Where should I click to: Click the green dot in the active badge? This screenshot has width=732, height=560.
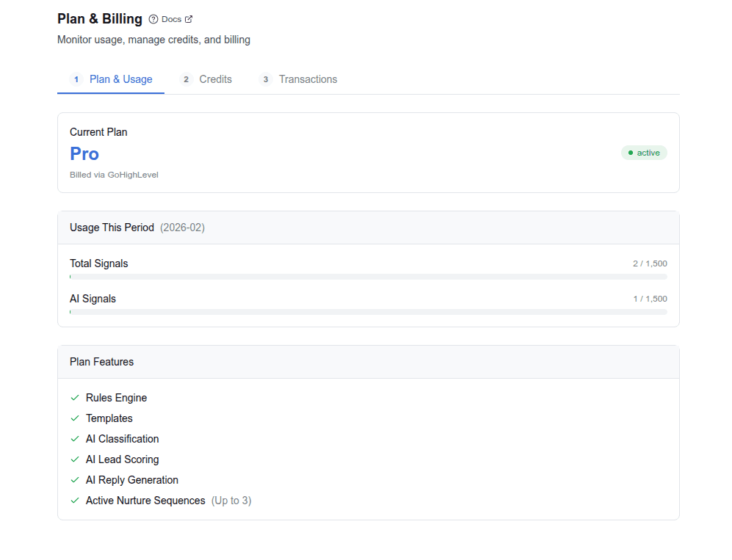[x=631, y=153]
